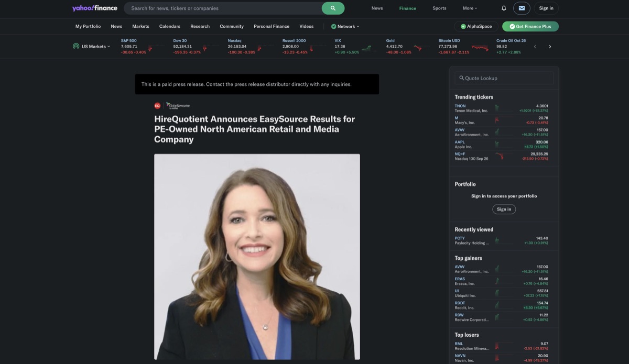Open the Sports top navigation link
The image size is (629, 364).
coord(439,8)
